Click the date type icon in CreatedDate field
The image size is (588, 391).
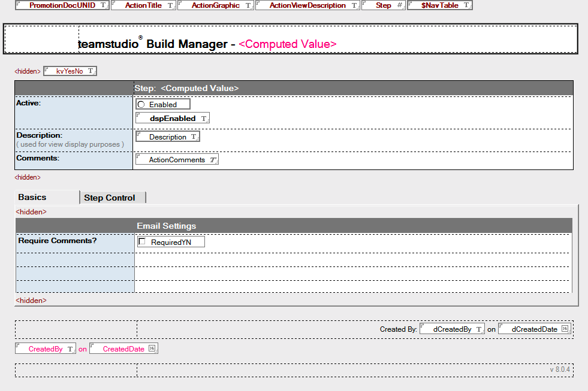click(152, 348)
